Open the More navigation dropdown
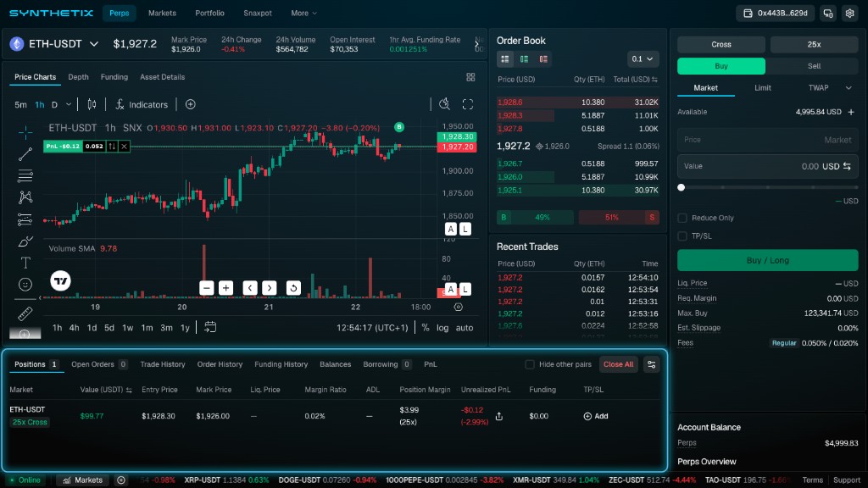Image resolution: width=868 pixels, height=488 pixels. pyautogui.click(x=304, y=14)
